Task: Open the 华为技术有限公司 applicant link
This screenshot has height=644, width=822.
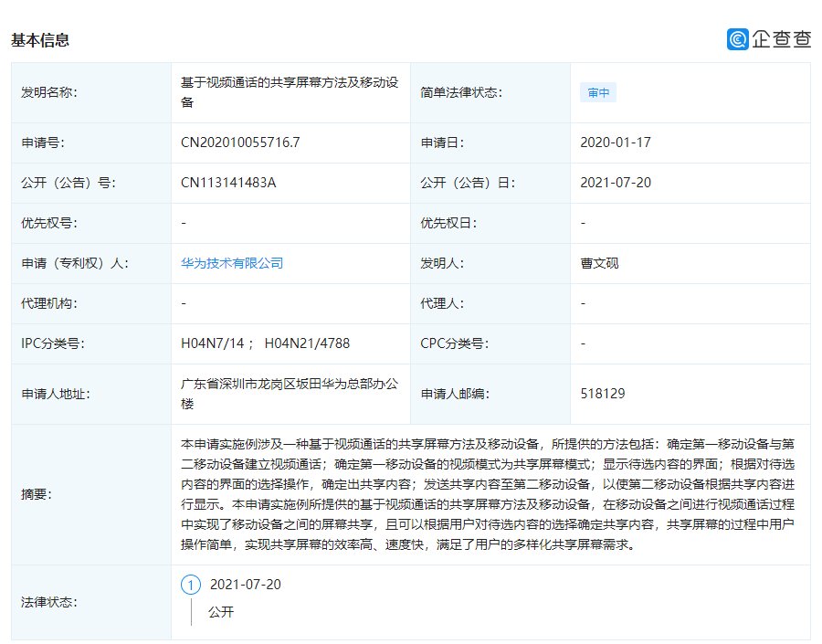Action: click(x=232, y=263)
